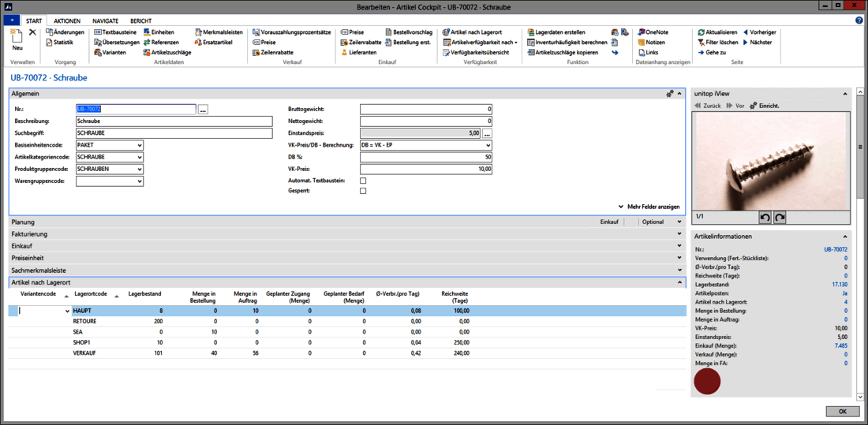The width and height of the screenshot is (868, 425).
Task: Open the BERICHT ribbon tab
Action: [141, 21]
